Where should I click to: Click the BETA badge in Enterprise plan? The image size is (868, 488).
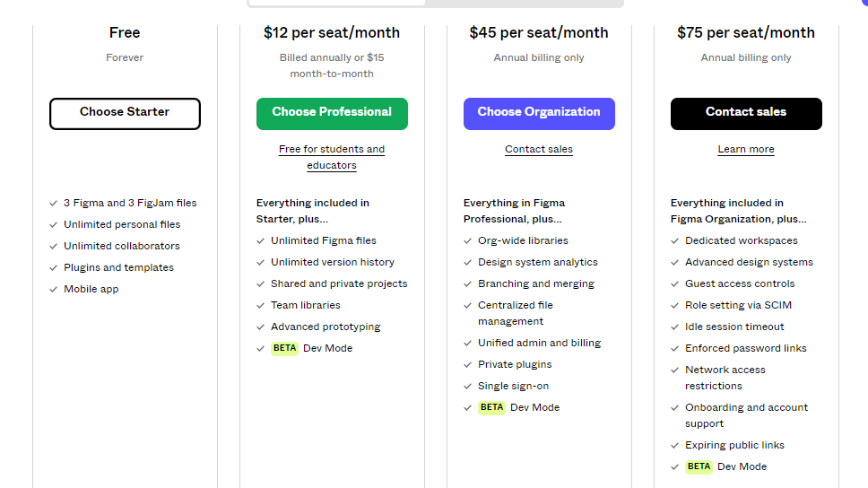(x=699, y=466)
